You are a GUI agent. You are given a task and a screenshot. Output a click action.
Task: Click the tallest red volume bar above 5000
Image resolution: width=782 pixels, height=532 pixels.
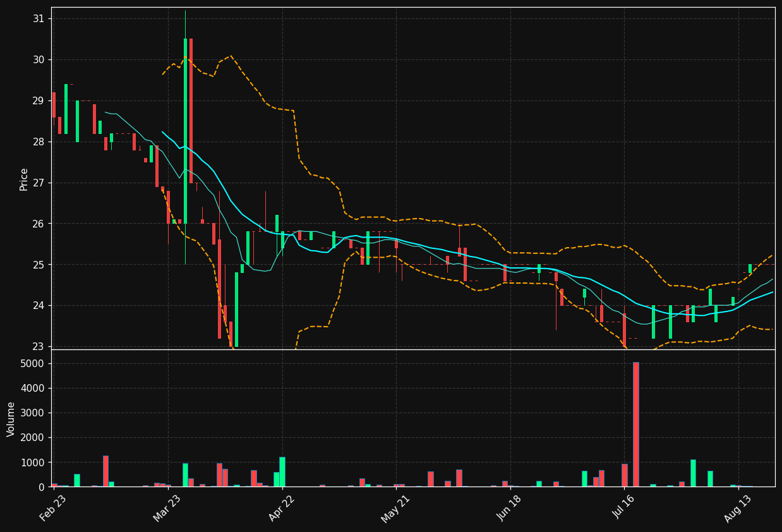coord(636,425)
